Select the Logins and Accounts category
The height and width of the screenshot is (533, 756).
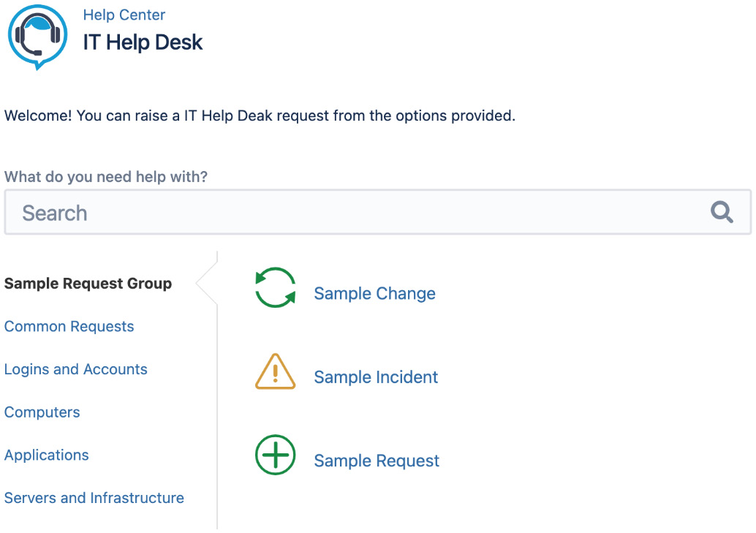point(75,369)
